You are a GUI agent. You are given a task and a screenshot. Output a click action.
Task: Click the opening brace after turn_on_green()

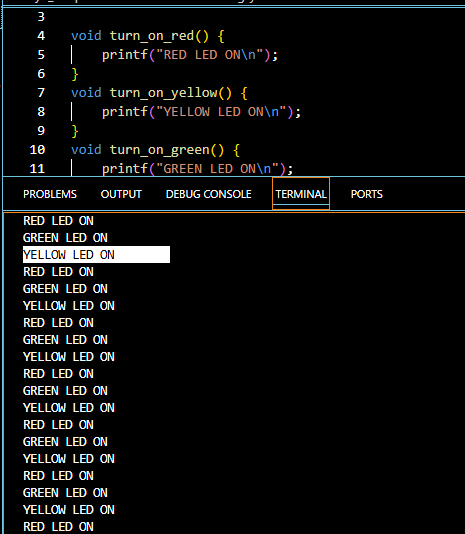pyautogui.click(x=237, y=151)
